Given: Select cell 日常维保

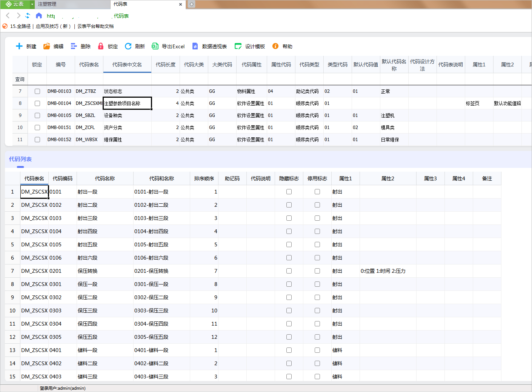Looking at the screenshot, I should [x=394, y=140].
